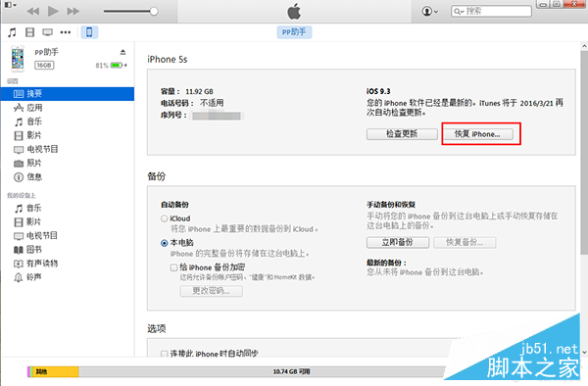Show more libraries via ellipsis icon
The height and width of the screenshot is (386, 588).
66,32
